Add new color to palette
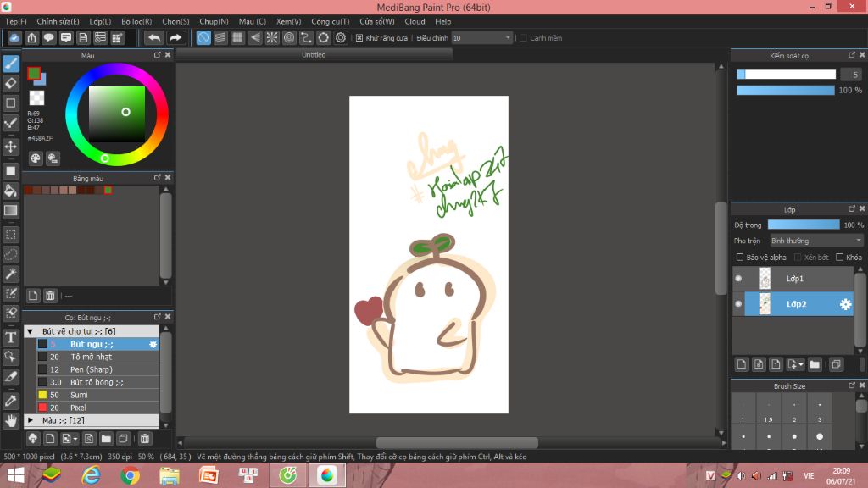Screen dimensions: 868x488 33,296
